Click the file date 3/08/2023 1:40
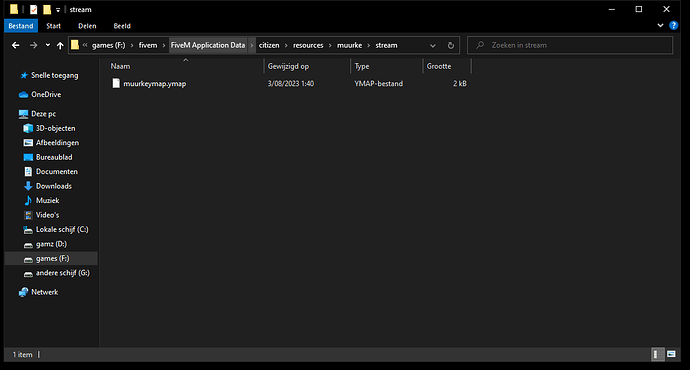The height and width of the screenshot is (370, 690). [291, 84]
